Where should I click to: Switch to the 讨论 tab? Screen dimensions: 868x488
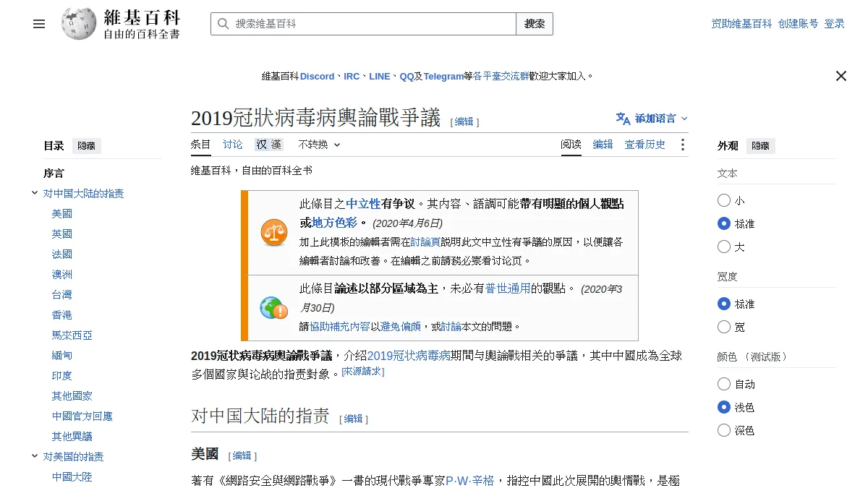coord(233,145)
